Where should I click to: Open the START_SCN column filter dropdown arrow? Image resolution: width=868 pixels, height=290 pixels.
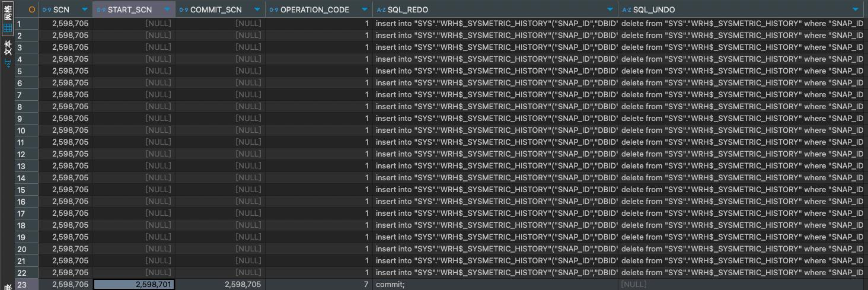point(168,9)
